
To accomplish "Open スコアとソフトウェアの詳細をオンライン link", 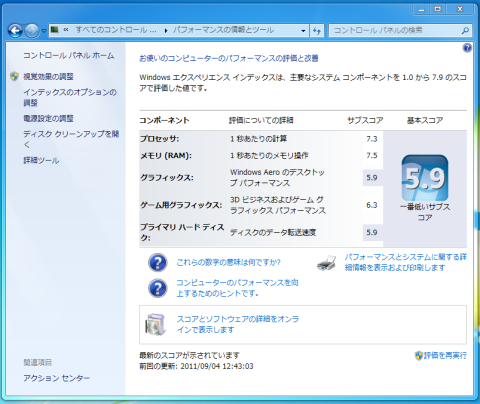I will (238, 324).
